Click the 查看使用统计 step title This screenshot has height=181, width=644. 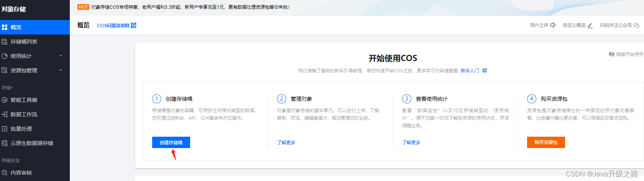432,99
